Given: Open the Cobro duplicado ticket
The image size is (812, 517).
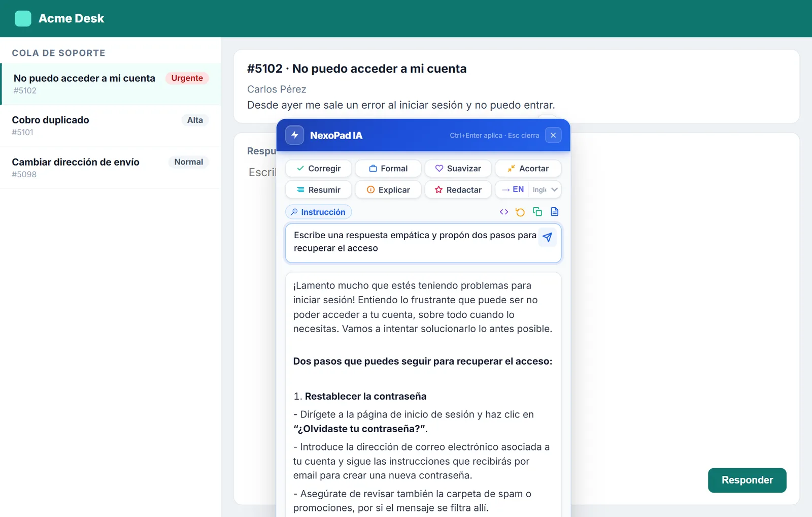Looking at the screenshot, I should [110, 126].
